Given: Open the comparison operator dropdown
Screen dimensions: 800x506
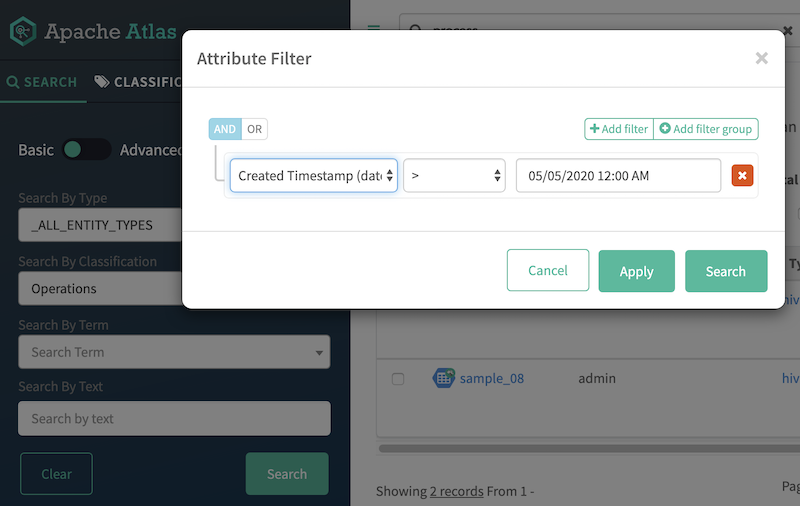Looking at the screenshot, I should 455,176.
